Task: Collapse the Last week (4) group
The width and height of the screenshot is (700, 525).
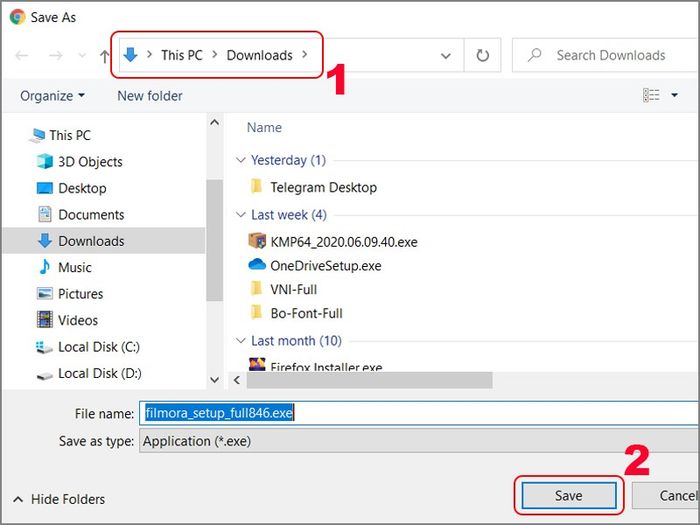Action: [x=241, y=215]
